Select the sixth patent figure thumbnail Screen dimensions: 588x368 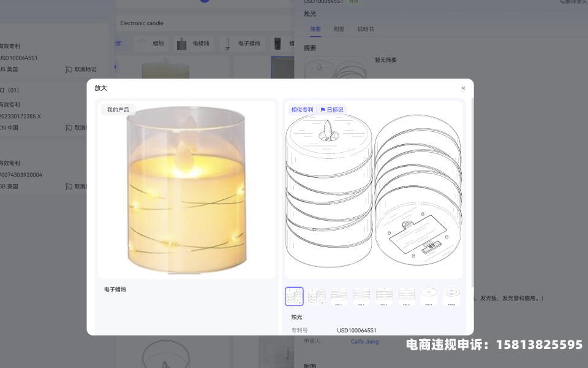[x=407, y=296]
